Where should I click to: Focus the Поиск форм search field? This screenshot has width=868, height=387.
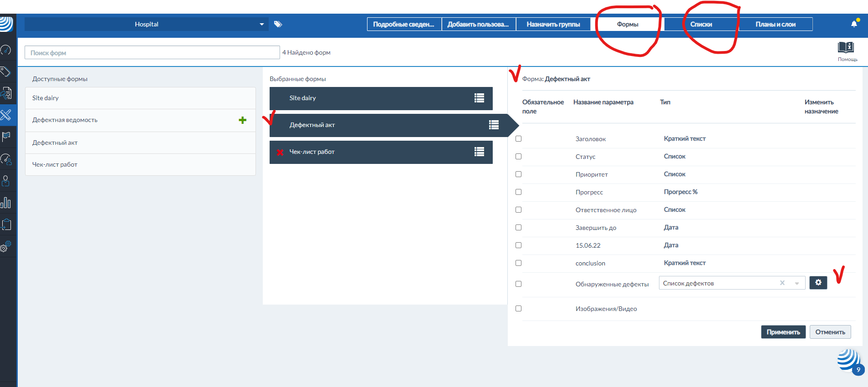[152, 53]
